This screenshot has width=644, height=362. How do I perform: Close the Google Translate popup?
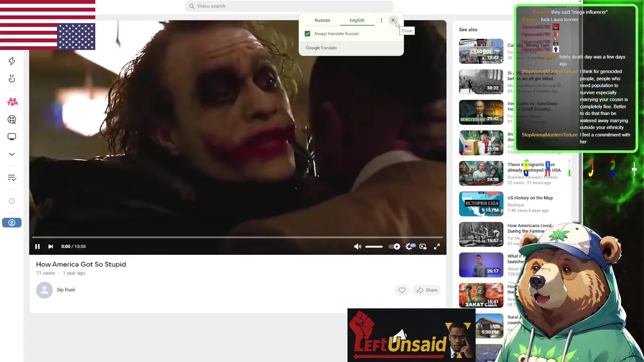[393, 20]
